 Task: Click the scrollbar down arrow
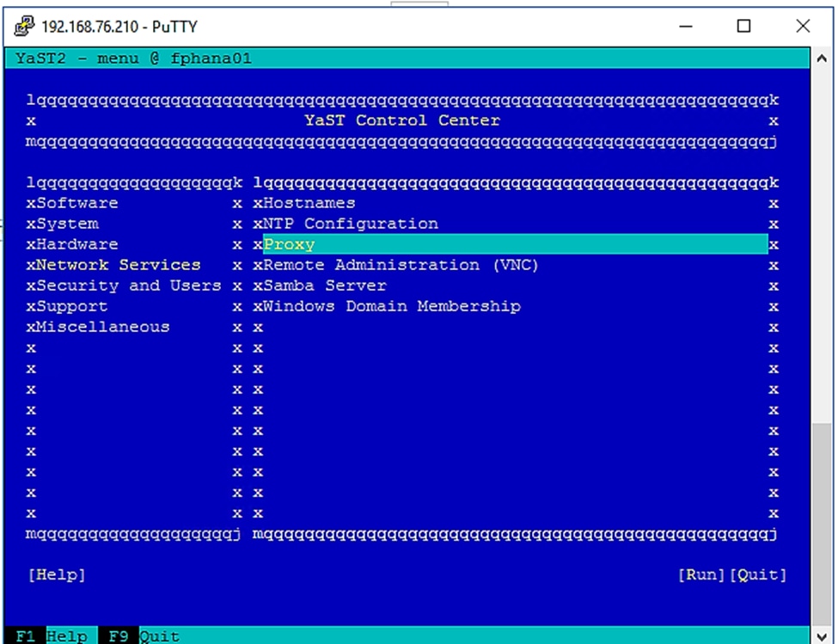822,636
